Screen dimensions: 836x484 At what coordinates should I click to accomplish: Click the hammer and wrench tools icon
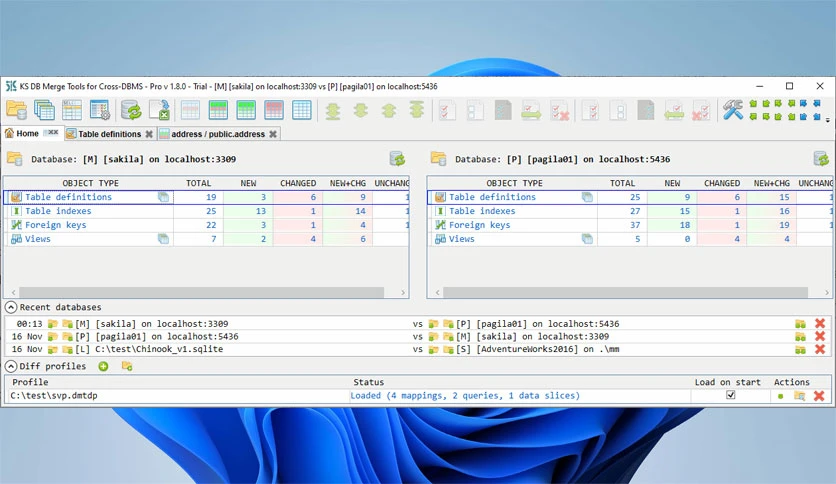pyautogui.click(x=733, y=110)
